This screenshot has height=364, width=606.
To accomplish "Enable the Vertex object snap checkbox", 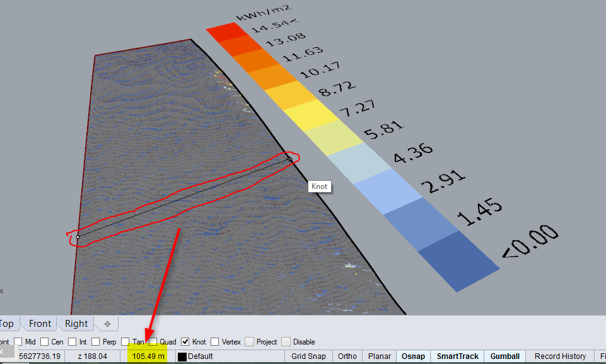I will coord(215,341).
